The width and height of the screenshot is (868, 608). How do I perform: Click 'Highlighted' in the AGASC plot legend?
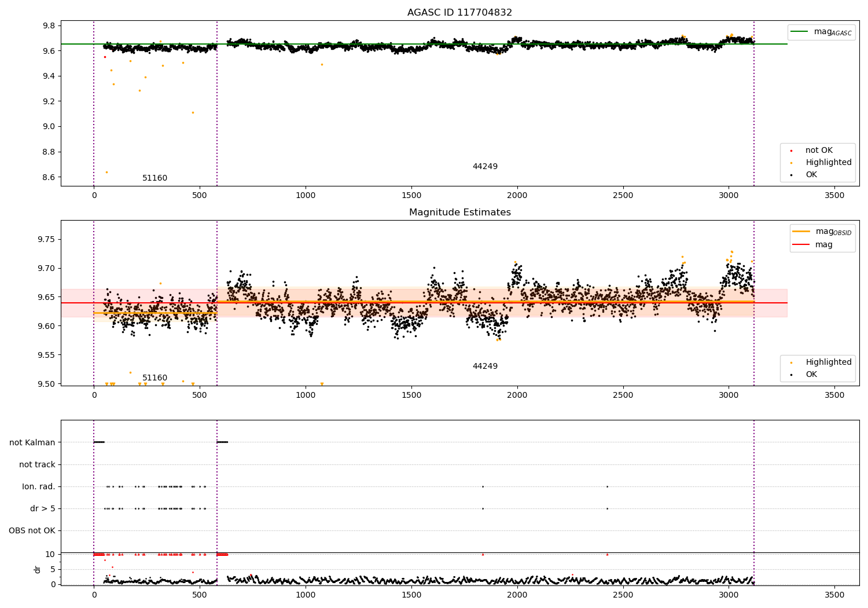(x=829, y=163)
